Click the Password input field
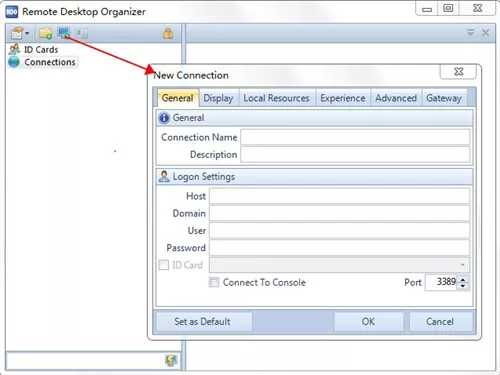This screenshot has width=500, height=375. (x=339, y=248)
